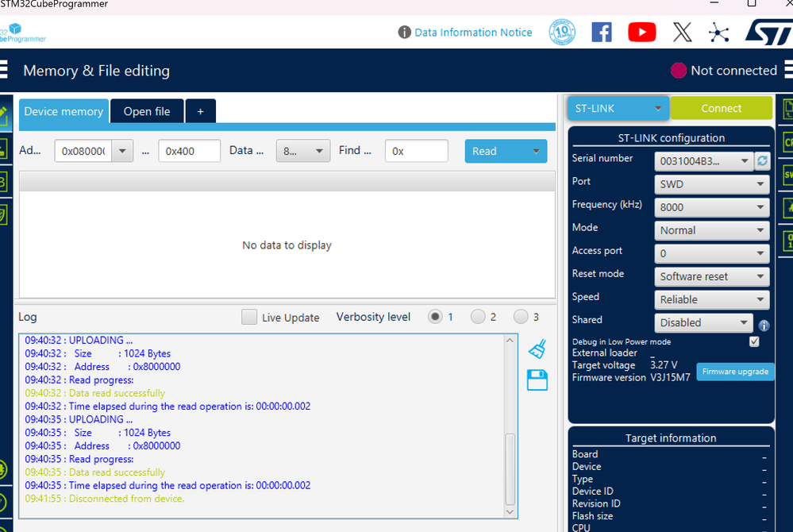This screenshot has height=532, width=793.
Task: Click the red Not connected status indicator
Action: [x=679, y=71]
